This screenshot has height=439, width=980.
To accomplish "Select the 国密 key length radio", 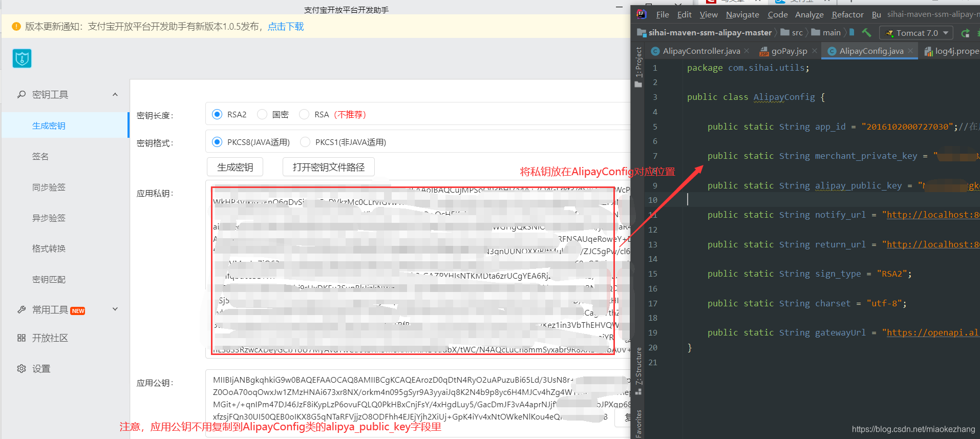I will (262, 114).
